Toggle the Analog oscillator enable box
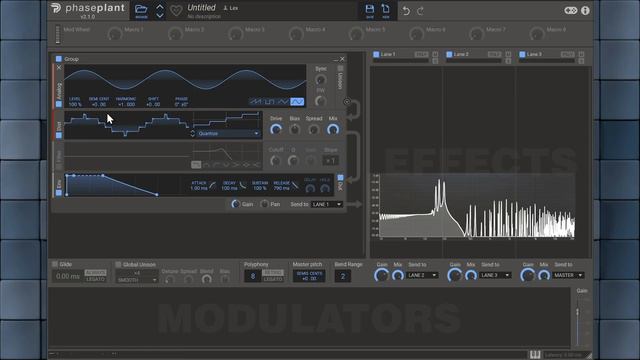The width and height of the screenshot is (640, 360). pos(59,104)
